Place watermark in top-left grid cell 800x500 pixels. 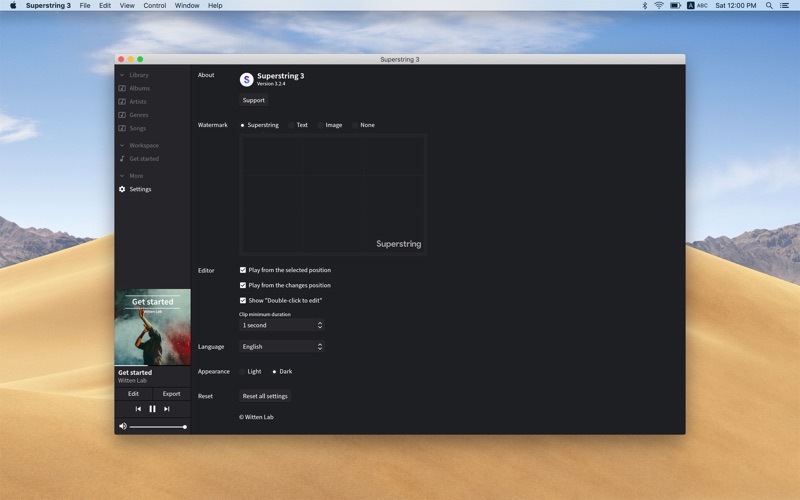click(x=272, y=156)
